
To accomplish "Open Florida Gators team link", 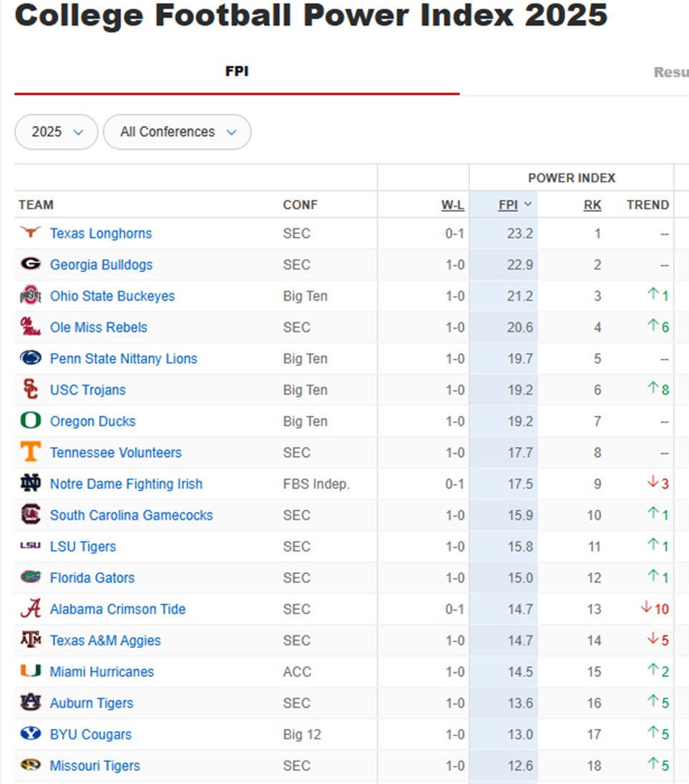I will 92,578.
